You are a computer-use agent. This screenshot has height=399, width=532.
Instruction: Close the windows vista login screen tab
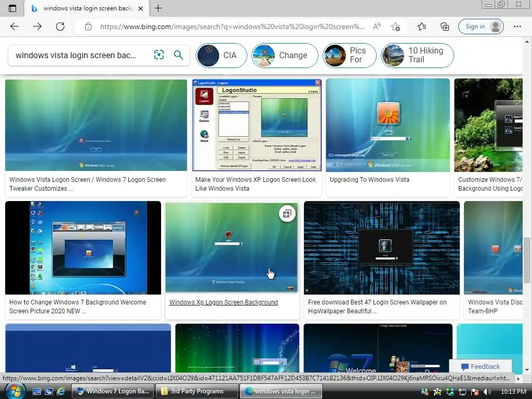[x=140, y=8]
